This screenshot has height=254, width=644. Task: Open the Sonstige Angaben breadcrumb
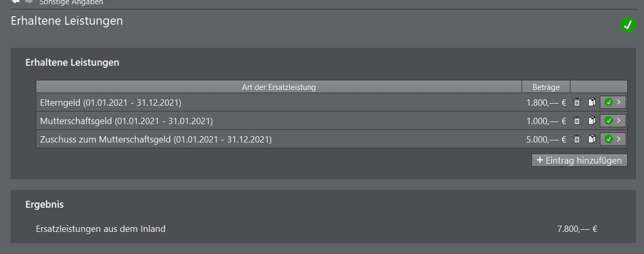pyautogui.click(x=71, y=3)
